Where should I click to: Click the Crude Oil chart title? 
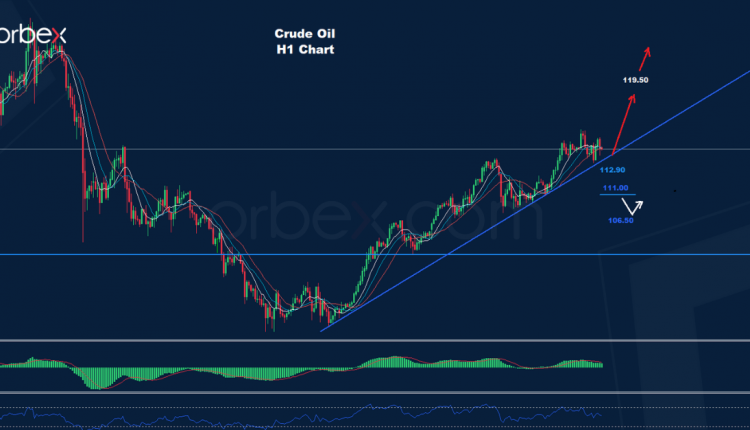(x=305, y=34)
